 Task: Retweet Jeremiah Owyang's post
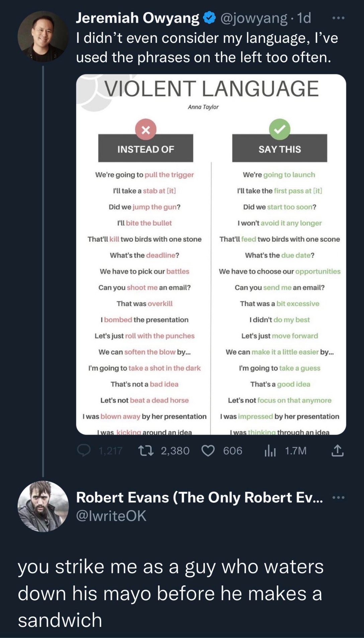click(146, 451)
